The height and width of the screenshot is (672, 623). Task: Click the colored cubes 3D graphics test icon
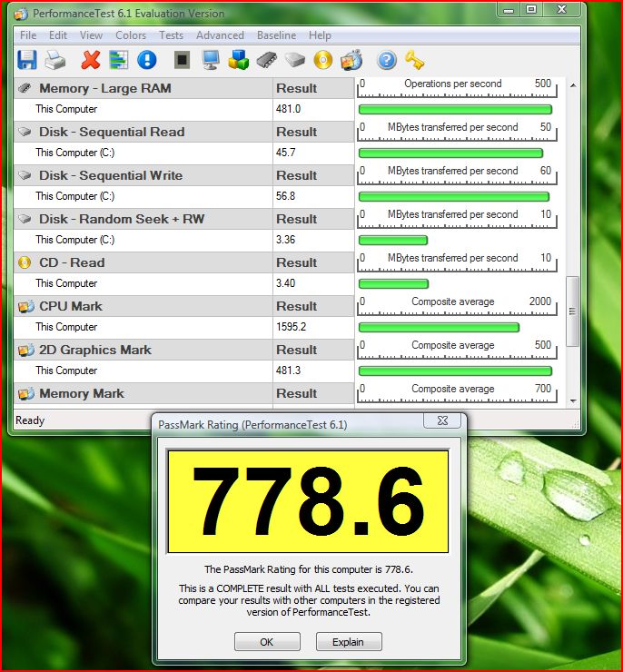[238, 60]
